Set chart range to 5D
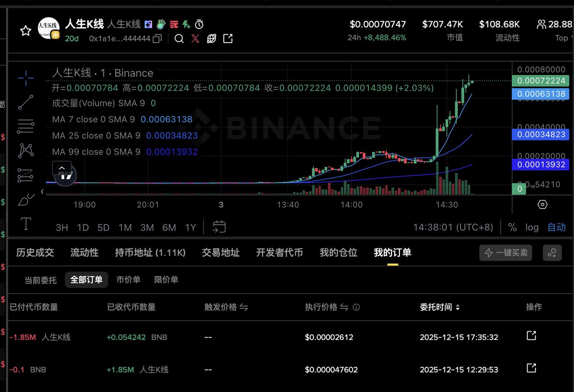The image size is (574, 392). (103, 228)
